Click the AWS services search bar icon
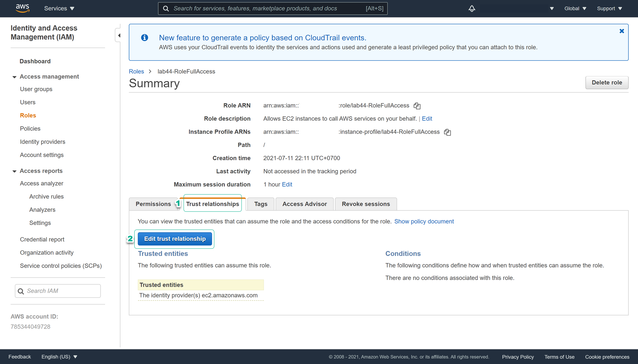This screenshot has height=364, width=638. pyautogui.click(x=166, y=8)
